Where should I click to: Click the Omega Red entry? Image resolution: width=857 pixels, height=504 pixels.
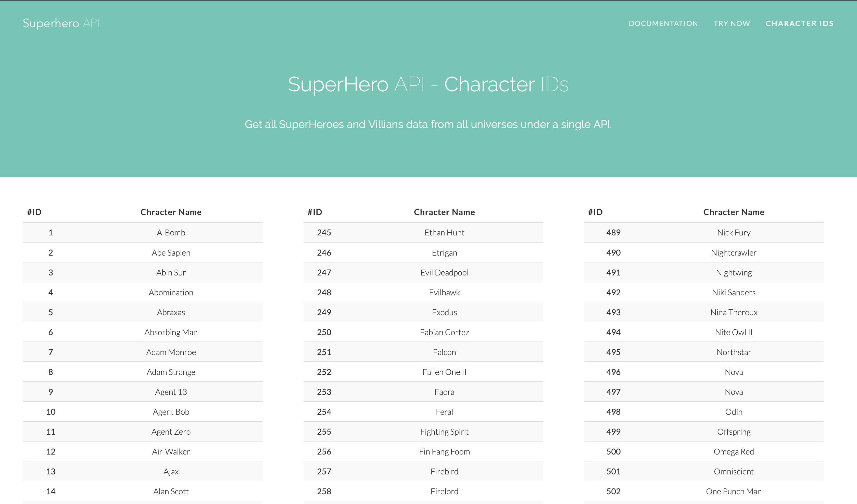pos(734,451)
